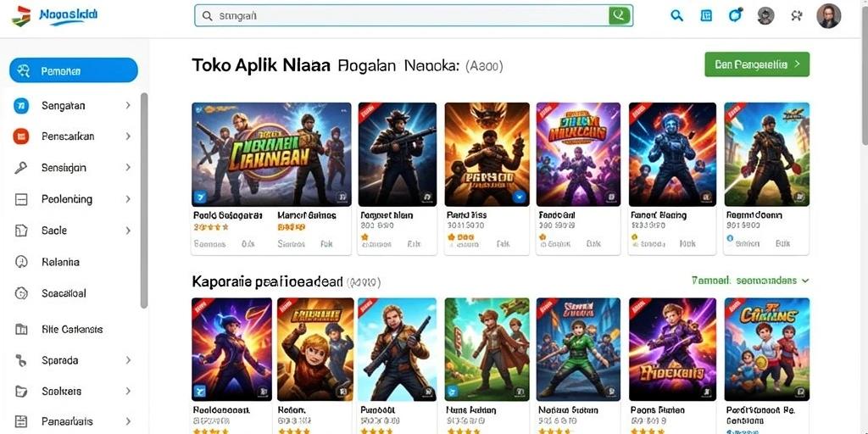Select the highlighted Pemanen sidebar item
Screen dimensions: 868x434
click(x=74, y=70)
